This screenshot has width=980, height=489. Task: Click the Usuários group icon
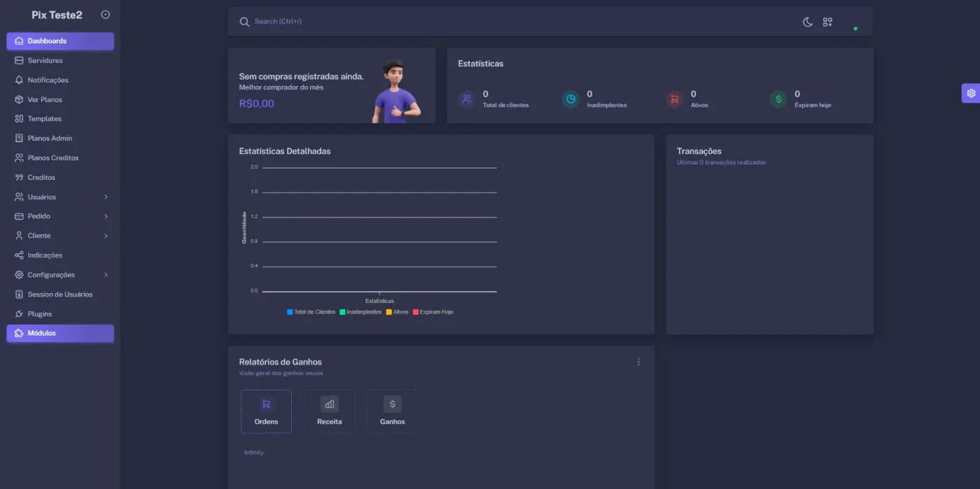point(19,197)
